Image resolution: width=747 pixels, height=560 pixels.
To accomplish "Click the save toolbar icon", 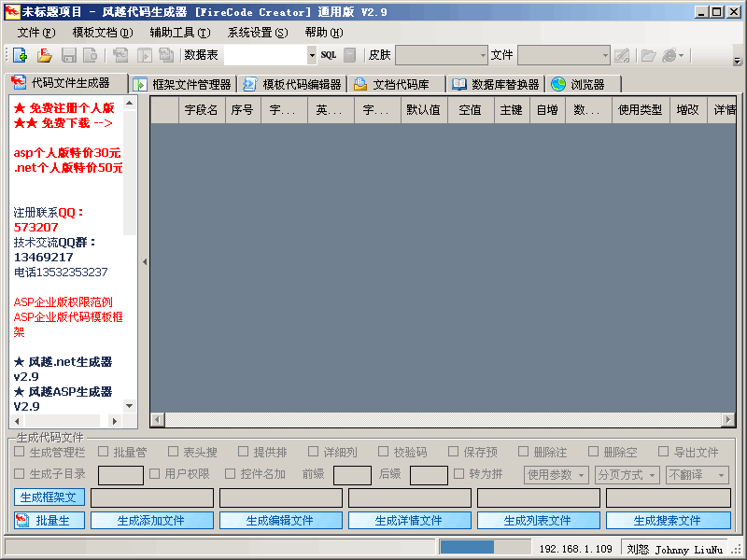I will (x=68, y=55).
